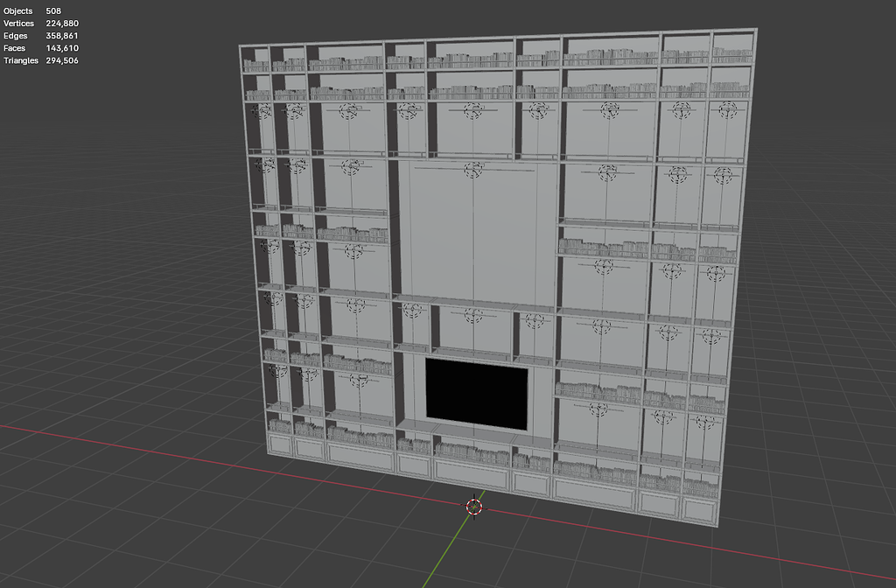The height and width of the screenshot is (588, 896).
Task: Click the object count value 508
Action: 53,10
